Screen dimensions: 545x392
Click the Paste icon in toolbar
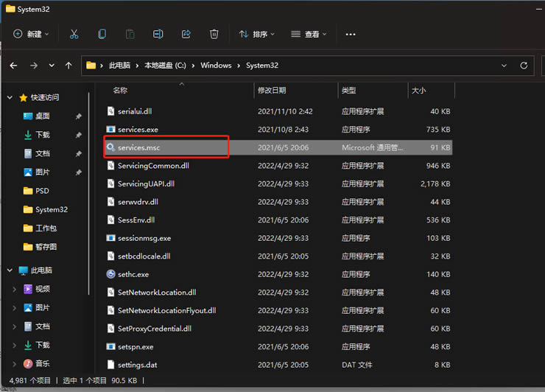point(130,34)
